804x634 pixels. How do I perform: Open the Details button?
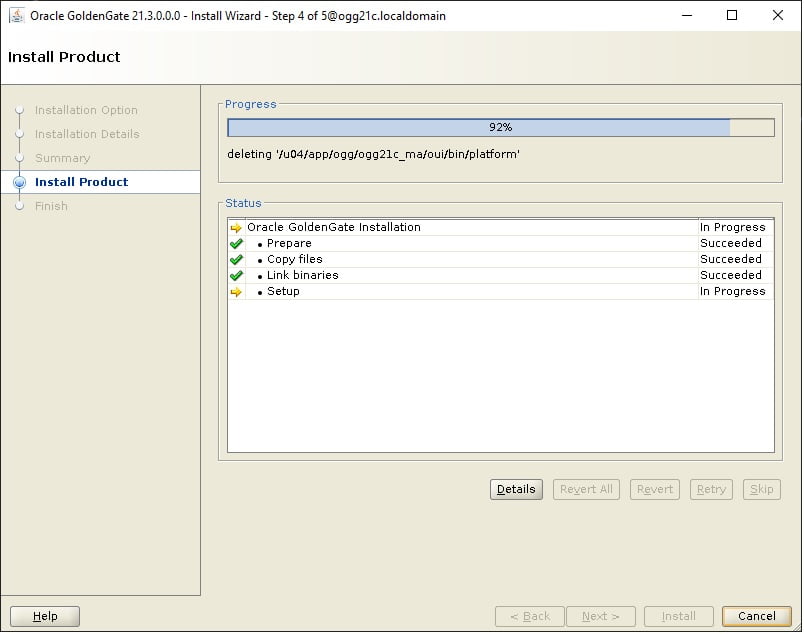pos(516,489)
